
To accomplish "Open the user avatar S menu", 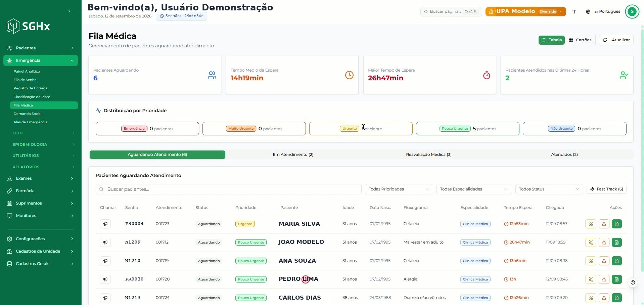I will [x=632, y=11].
